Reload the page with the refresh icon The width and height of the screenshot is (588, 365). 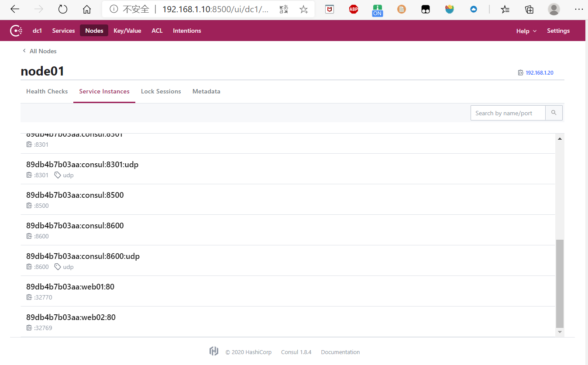[63, 9]
